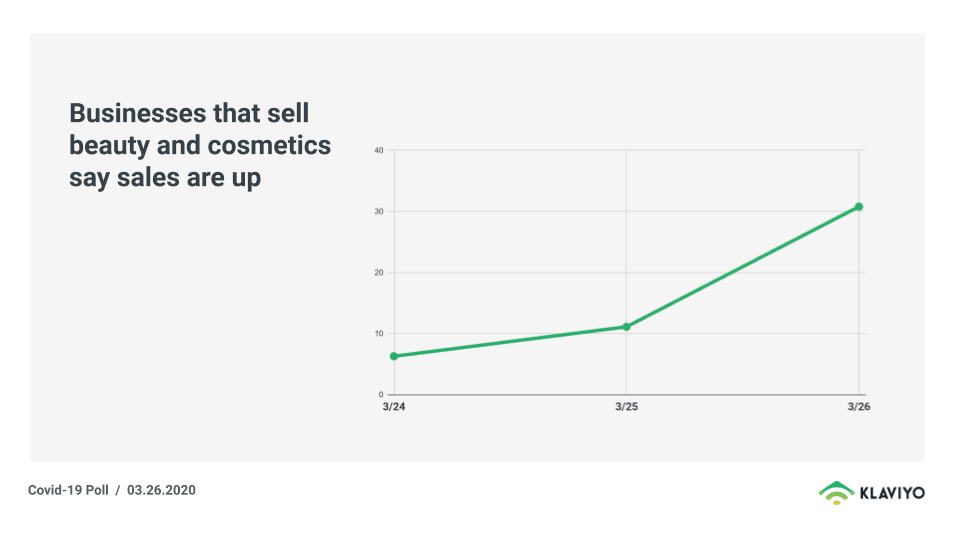Select the 3/26 data point on the line
This screenshot has width=960, height=540.
coord(858,207)
